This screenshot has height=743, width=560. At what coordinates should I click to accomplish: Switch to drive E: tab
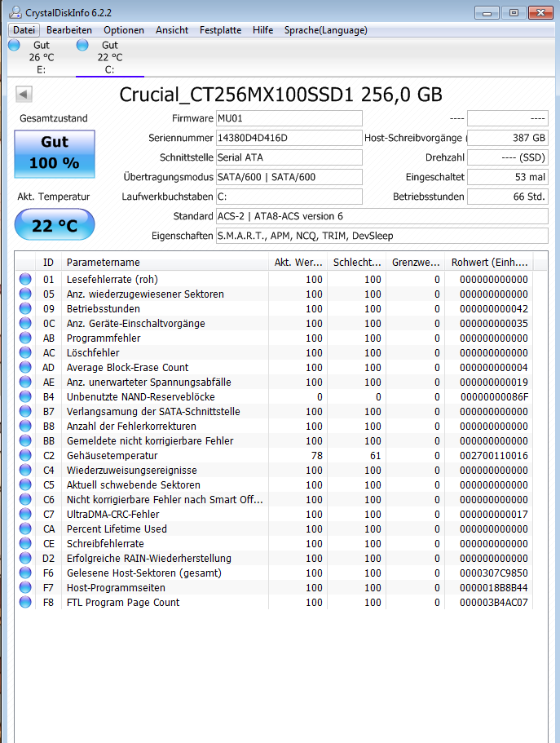click(x=42, y=57)
